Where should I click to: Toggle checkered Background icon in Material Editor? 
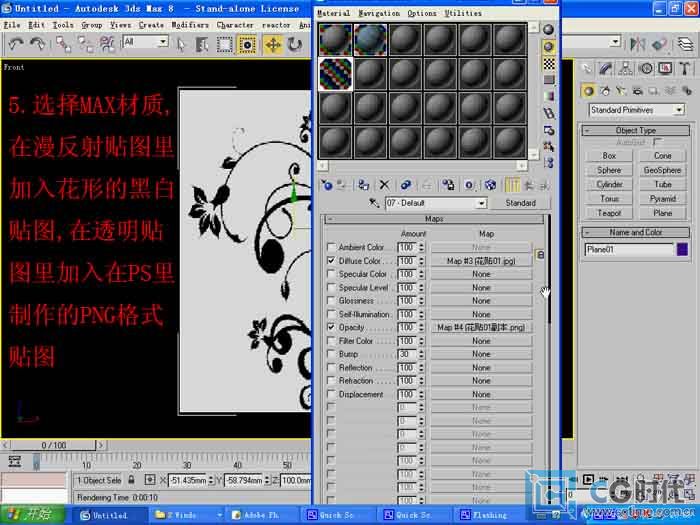coord(549,63)
